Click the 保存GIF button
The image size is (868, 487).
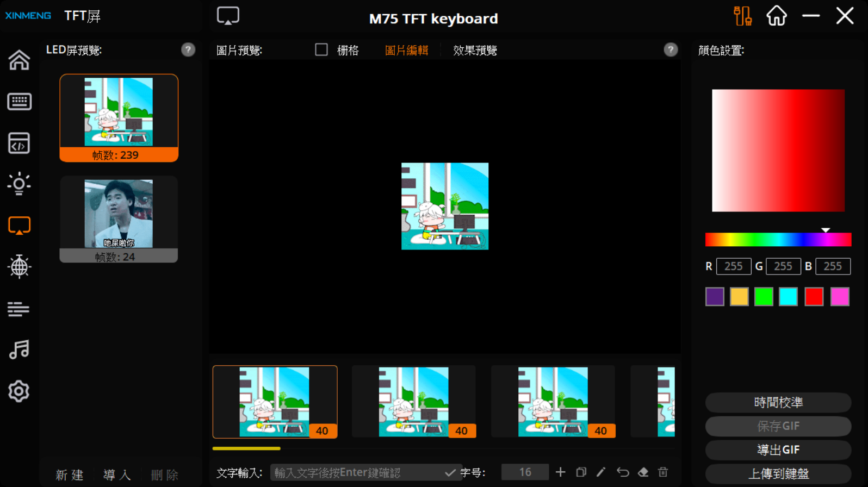click(778, 426)
